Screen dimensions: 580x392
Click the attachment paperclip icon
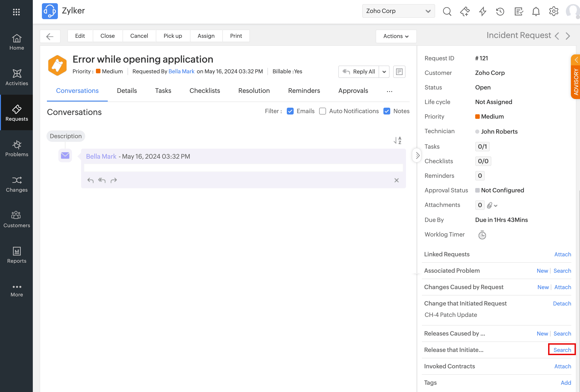click(489, 205)
